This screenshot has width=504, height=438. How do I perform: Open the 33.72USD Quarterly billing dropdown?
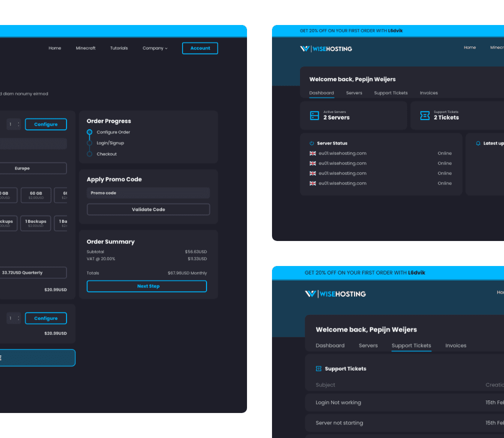(x=33, y=272)
